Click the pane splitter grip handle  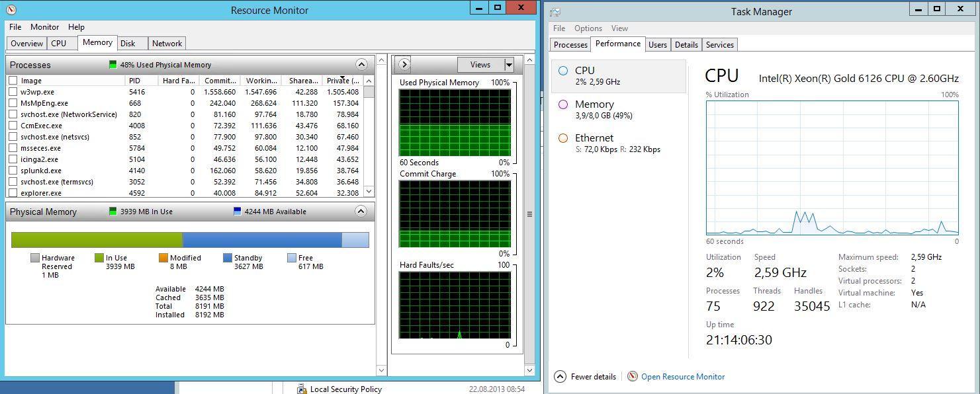[529, 214]
